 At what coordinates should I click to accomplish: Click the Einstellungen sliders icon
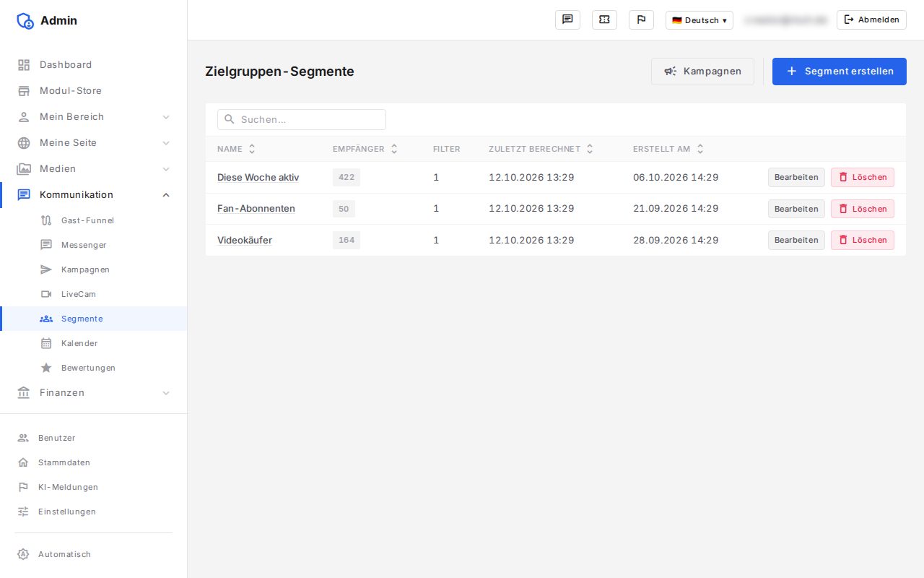click(x=23, y=512)
